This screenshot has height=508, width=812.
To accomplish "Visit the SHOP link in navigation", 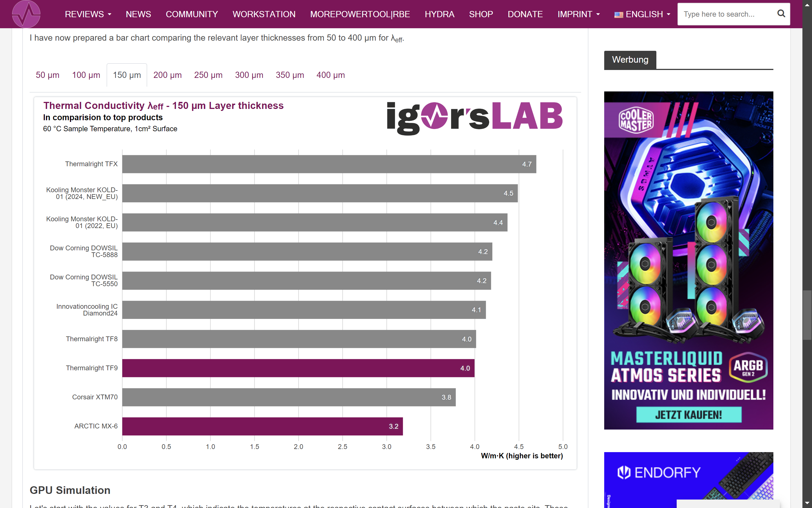I will point(481,14).
